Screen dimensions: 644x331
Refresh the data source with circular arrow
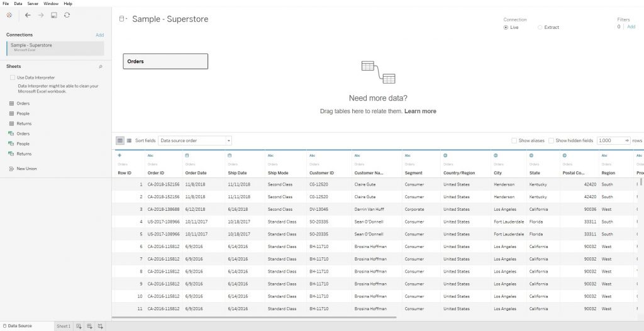click(67, 15)
